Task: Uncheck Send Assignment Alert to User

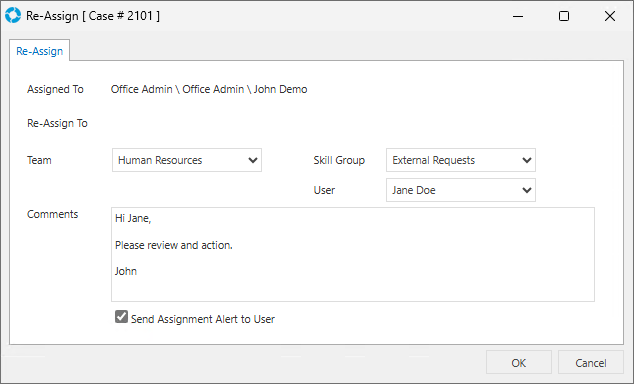Action: [x=121, y=317]
